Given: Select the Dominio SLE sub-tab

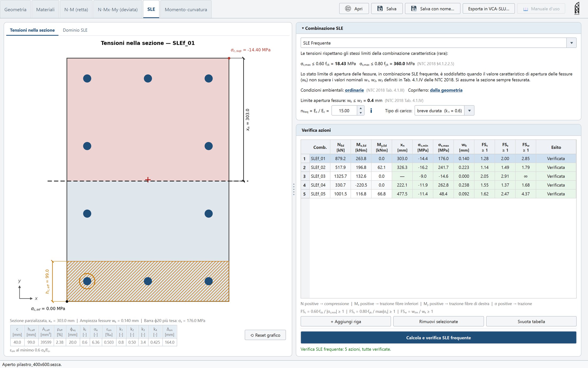Looking at the screenshot, I should (75, 30).
